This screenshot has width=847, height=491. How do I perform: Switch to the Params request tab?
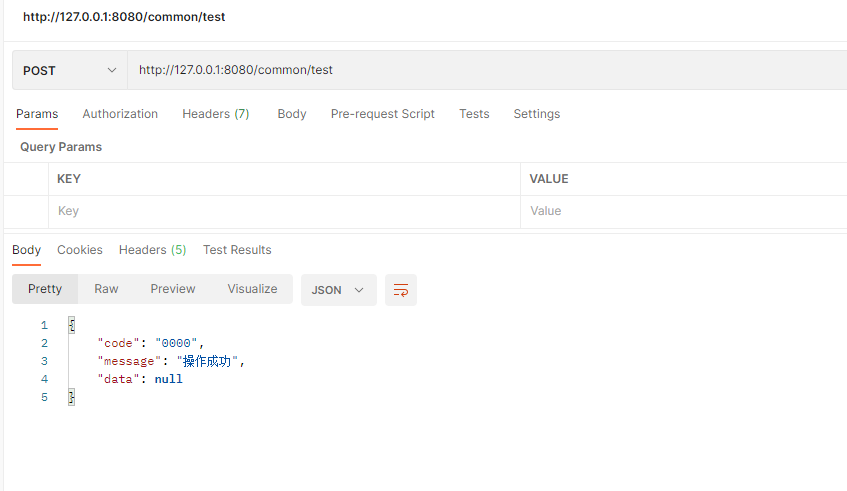click(37, 114)
